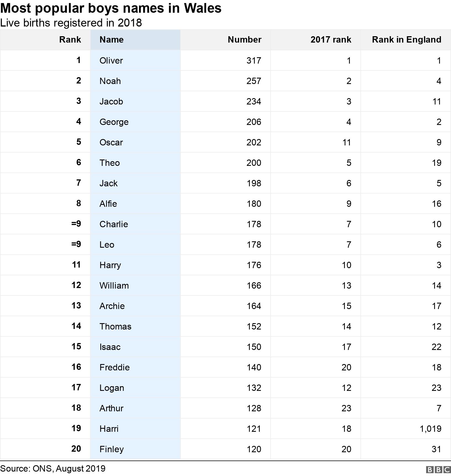Select the name Charlie
This screenshot has width=451, height=476.
point(114,224)
